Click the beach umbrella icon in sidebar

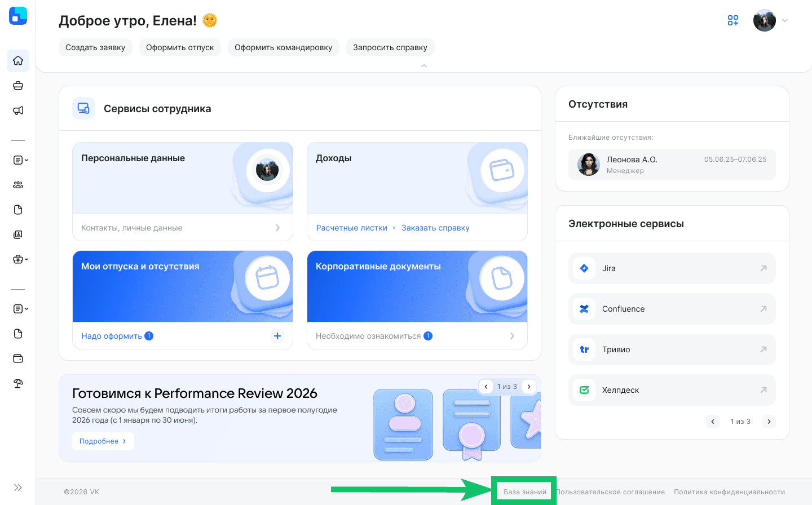click(18, 383)
